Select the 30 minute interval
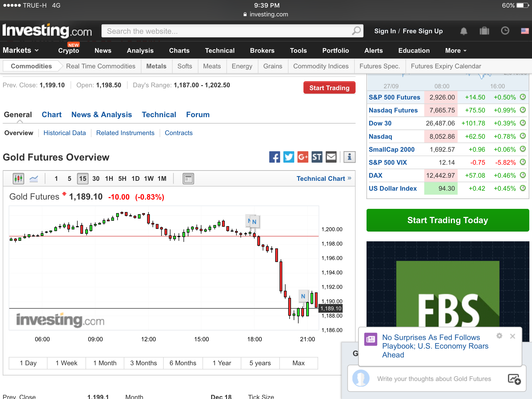 pyautogui.click(x=96, y=179)
